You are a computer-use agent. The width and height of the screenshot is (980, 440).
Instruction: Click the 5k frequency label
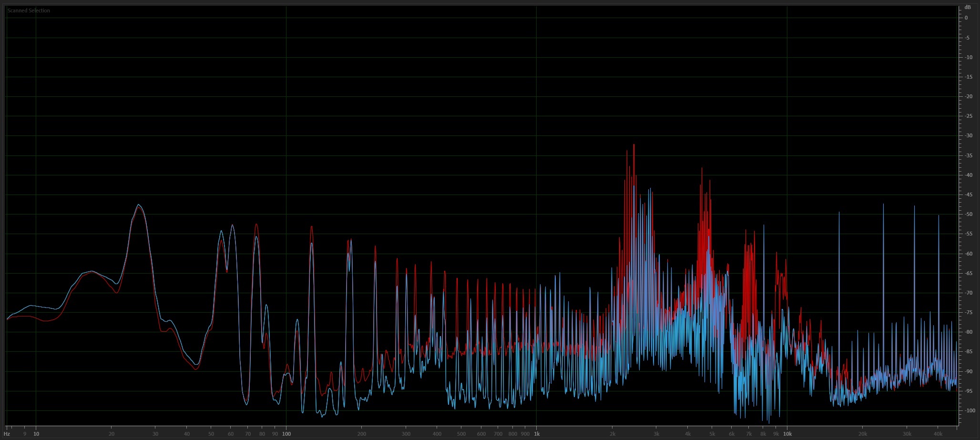coord(712,434)
